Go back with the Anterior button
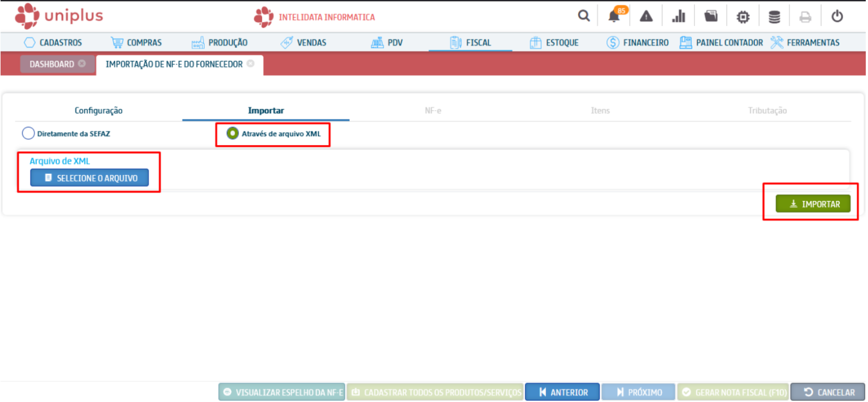The width and height of the screenshot is (868, 402). point(562,392)
